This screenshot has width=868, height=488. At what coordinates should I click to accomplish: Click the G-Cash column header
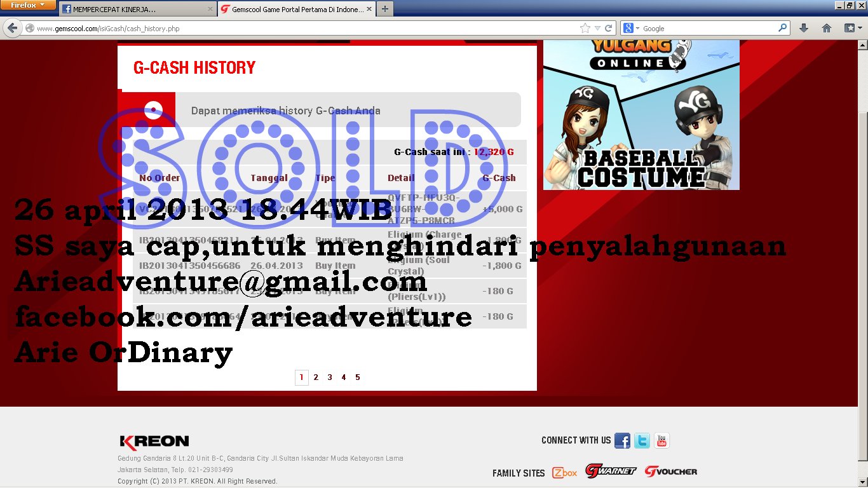(x=499, y=178)
